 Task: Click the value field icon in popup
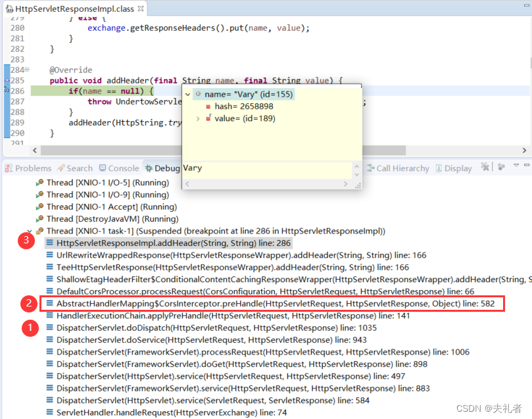[x=208, y=118]
